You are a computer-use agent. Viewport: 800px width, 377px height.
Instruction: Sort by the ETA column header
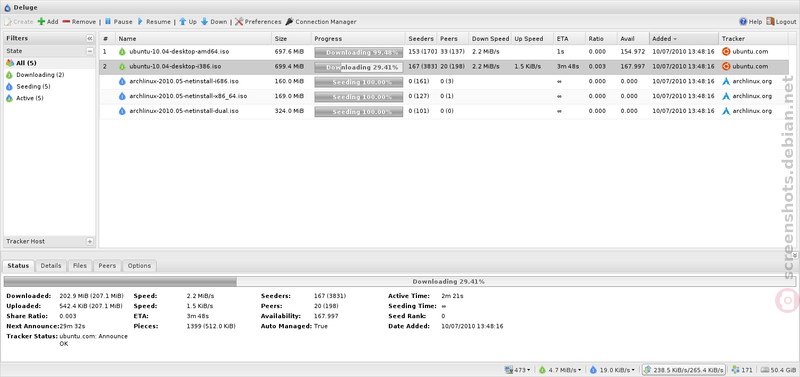(x=570, y=39)
